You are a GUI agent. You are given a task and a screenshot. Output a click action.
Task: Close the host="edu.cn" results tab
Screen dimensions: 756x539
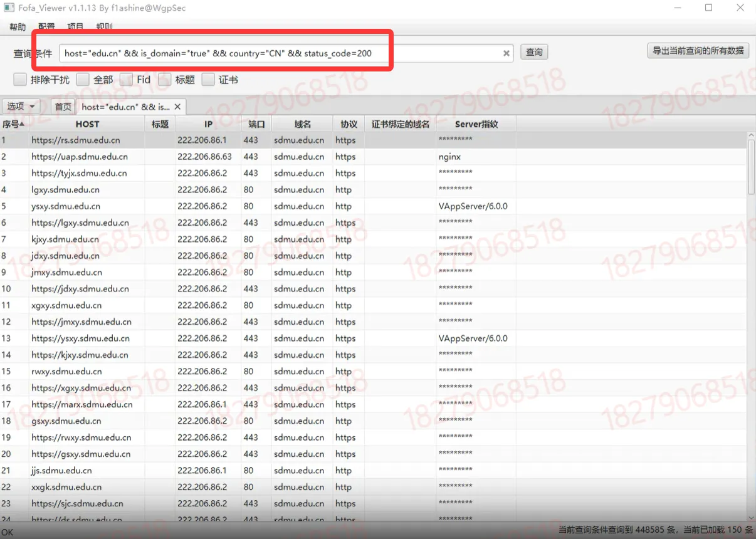click(x=177, y=107)
